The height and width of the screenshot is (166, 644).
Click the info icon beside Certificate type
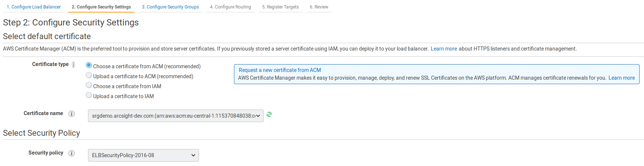(x=73, y=65)
